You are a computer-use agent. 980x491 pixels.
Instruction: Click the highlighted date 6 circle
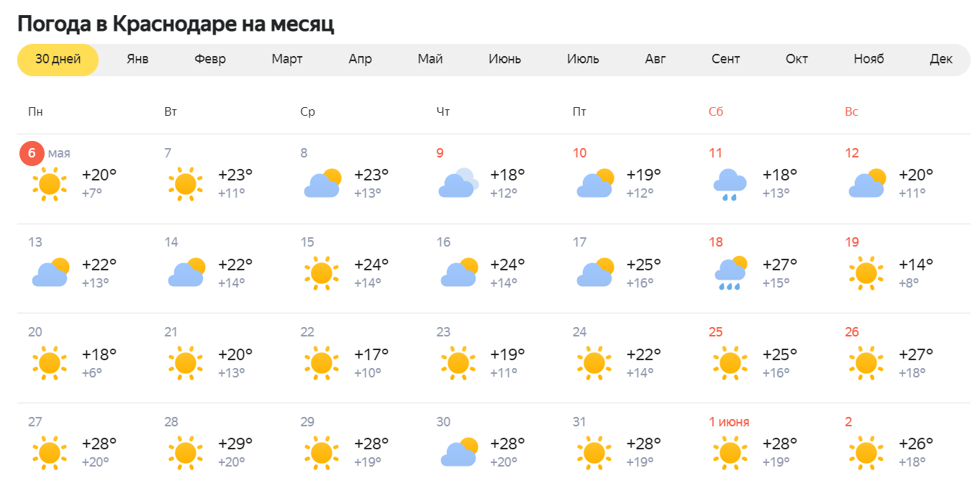tap(32, 154)
